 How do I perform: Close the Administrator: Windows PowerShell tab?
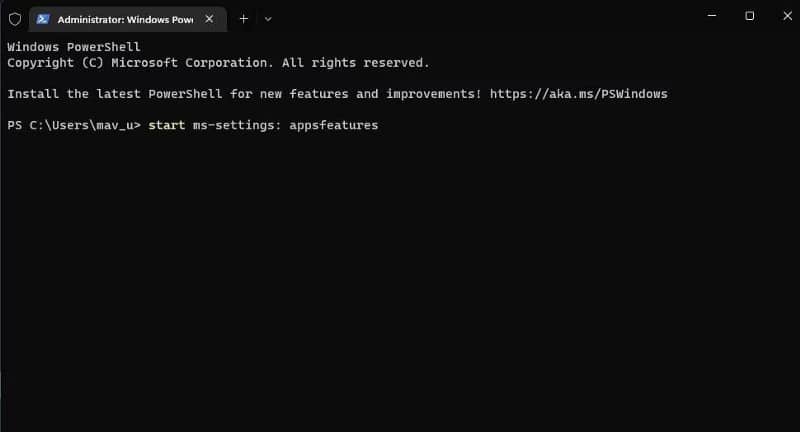[209, 18]
